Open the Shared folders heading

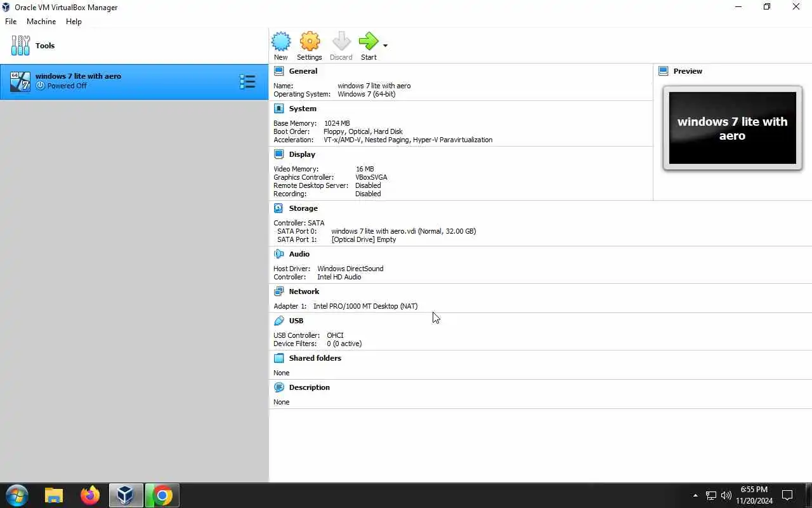[315, 358]
